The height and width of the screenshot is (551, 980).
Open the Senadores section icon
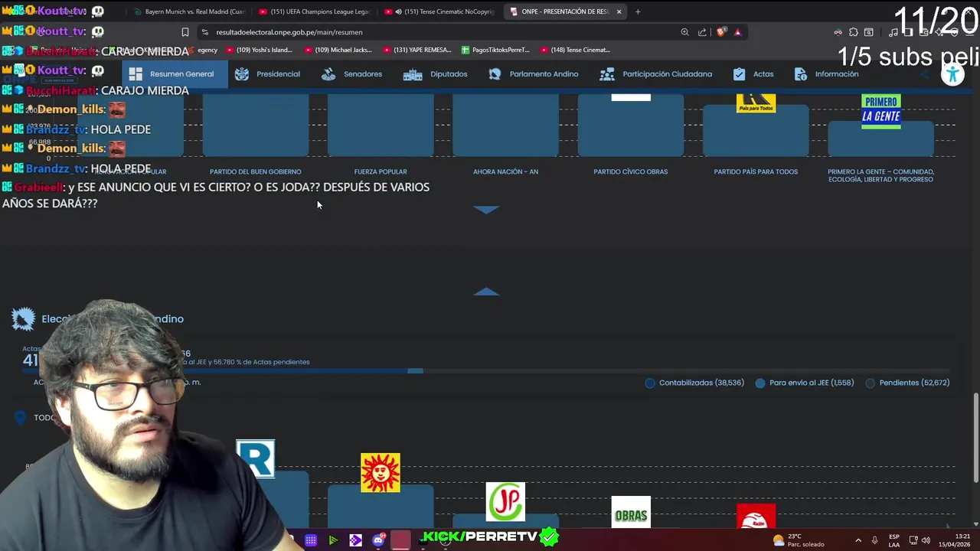point(328,74)
